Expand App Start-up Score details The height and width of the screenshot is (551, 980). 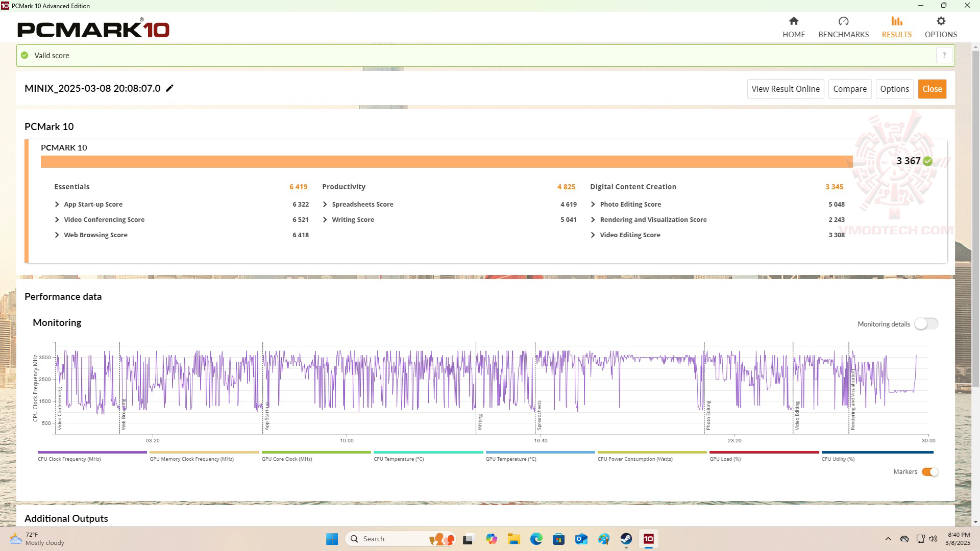57,204
